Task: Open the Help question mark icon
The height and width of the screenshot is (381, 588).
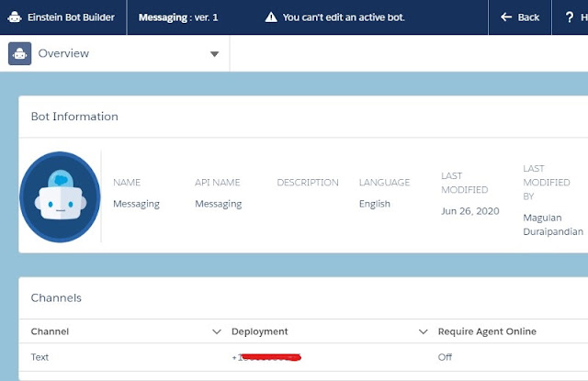Action: pyautogui.click(x=570, y=17)
